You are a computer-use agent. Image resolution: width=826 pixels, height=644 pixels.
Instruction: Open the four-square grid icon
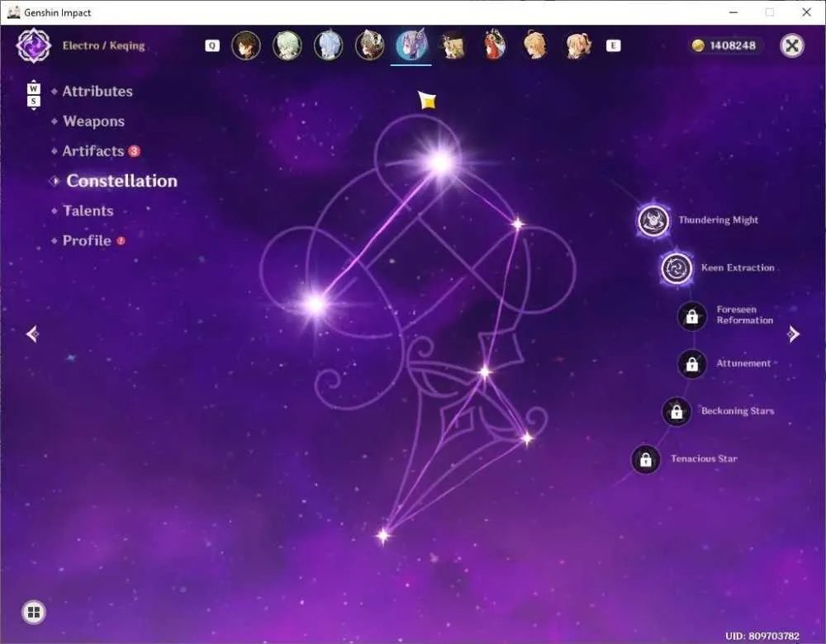[x=34, y=613]
